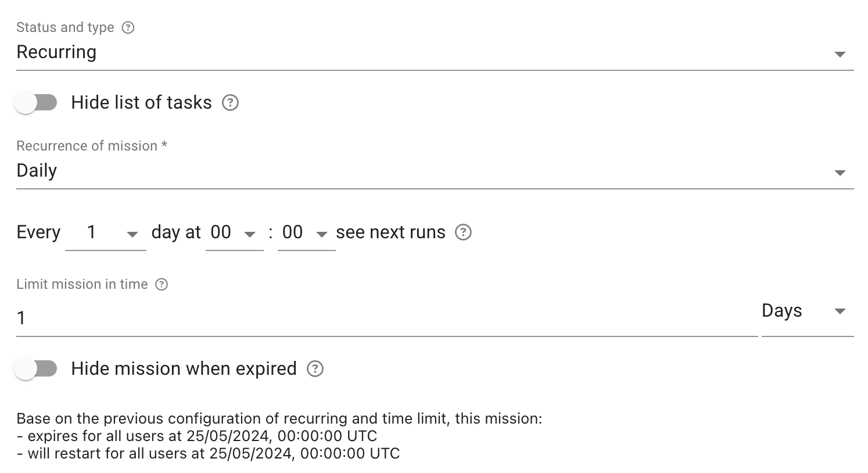Click the arrow of the Daily dropdown
Image resolution: width=868 pixels, height=473 pixels.
(840, 173)
